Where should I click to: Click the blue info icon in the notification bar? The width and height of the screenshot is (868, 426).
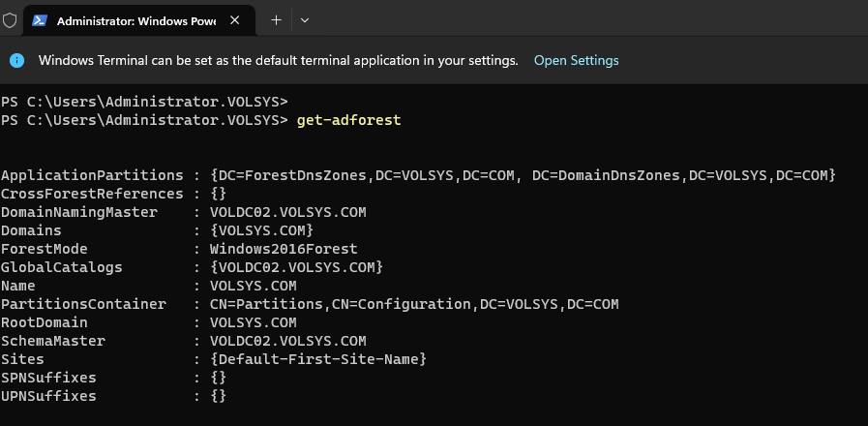(x=16, y=60)
